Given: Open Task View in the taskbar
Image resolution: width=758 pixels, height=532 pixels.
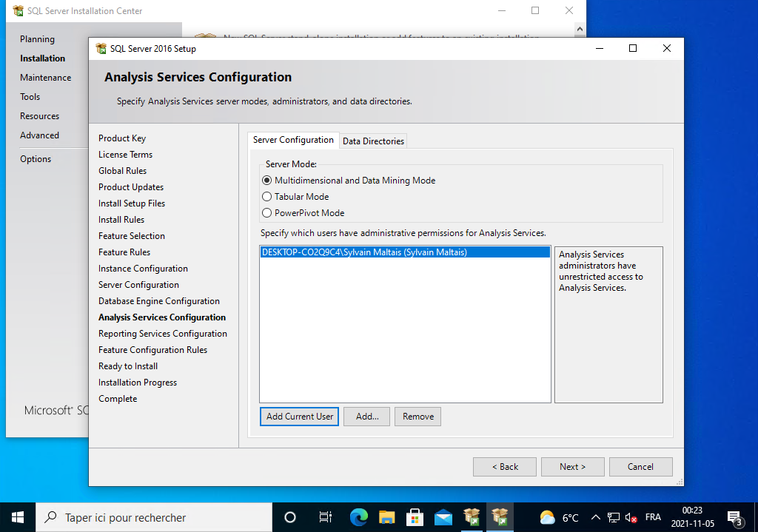Looking at the screenshot, I should tap(325, 517).
